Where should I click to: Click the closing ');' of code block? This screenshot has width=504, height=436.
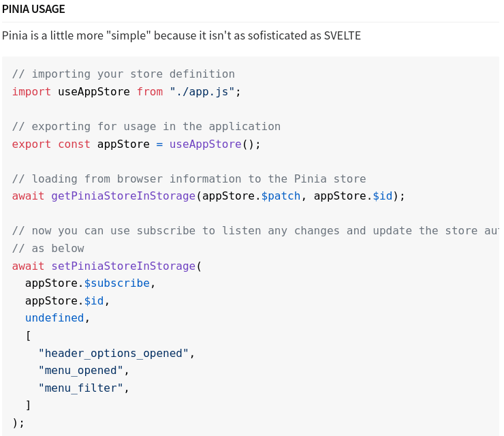coord(18,423)
